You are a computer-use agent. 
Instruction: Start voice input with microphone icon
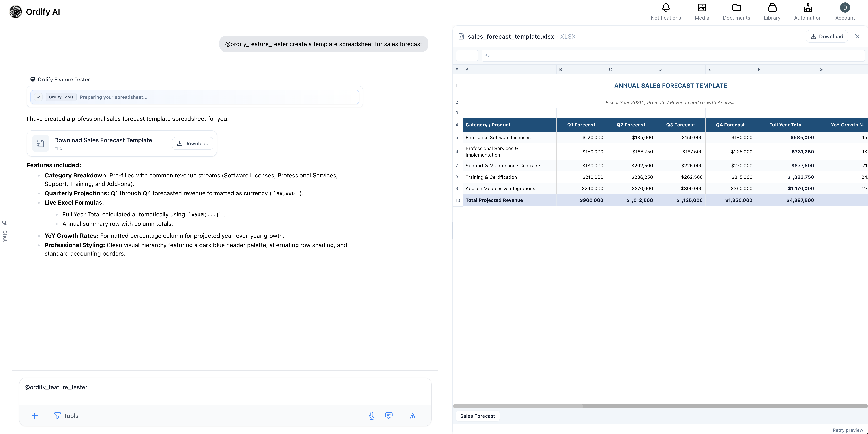pyautogui.click(x=371, y=415)
